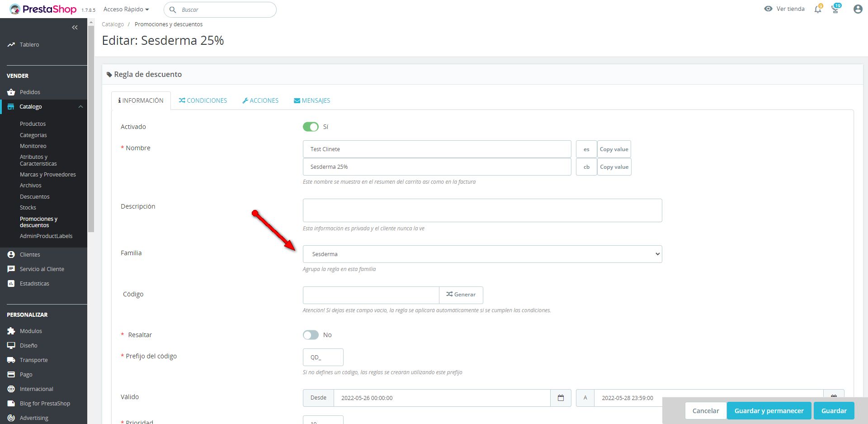The image size is (868, 424).
Task: Open Marcas y Proveedores
Action: [48, 175]
